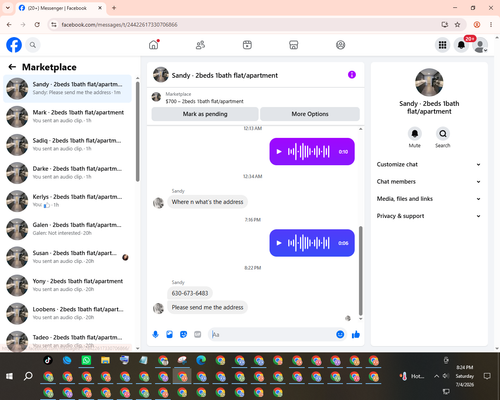Click the Mute bell icon in the chat details
500x400 pixels.
(415, 134)
